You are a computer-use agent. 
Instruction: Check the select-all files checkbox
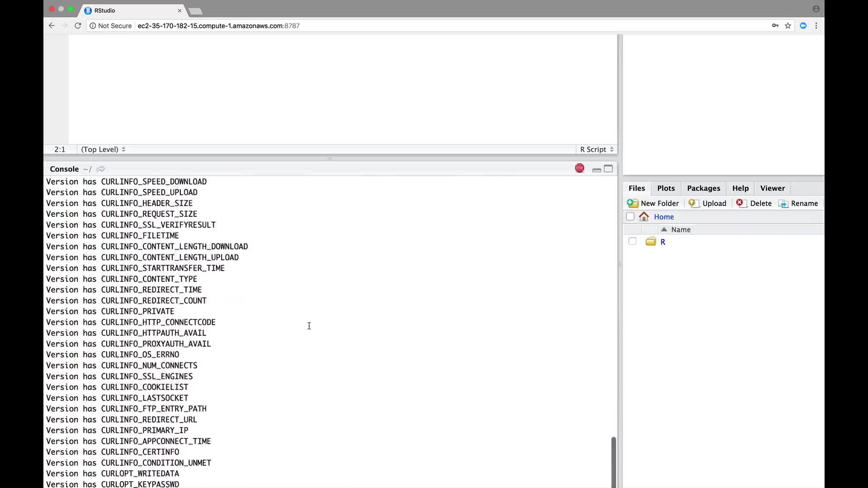630,216
